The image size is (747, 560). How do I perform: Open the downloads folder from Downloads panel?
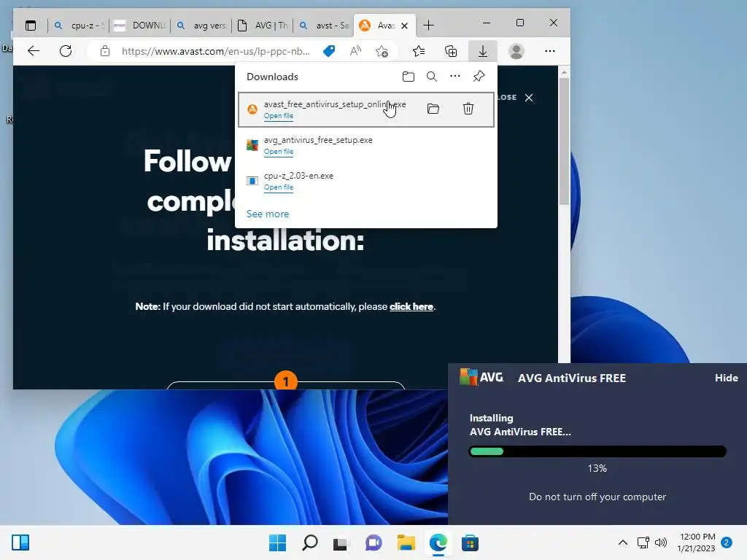[409, 77]
